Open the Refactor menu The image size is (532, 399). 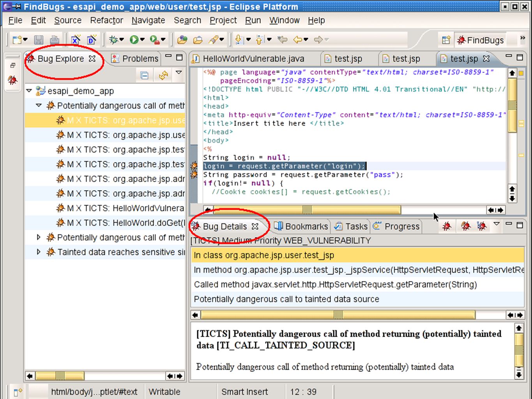(x=106, y=20)
